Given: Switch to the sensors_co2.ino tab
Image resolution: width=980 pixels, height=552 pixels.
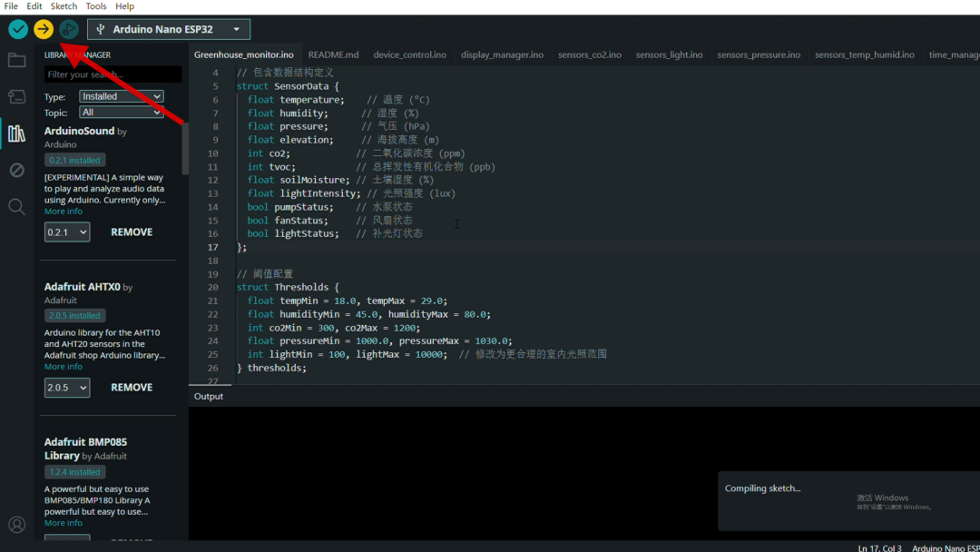Looking at the screenshot, I should coord(589,54).
